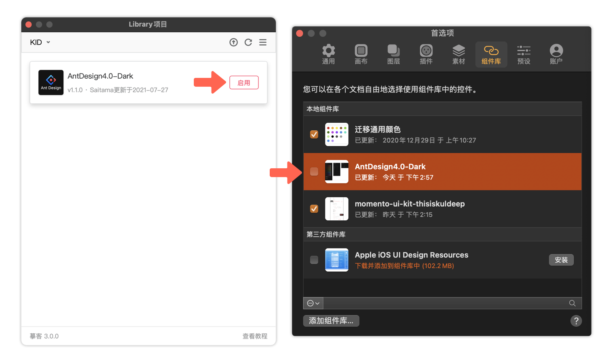Click the Apple iOS UI Design Resources thumbnail
This screenshot has height=364, width=604.
337,260
